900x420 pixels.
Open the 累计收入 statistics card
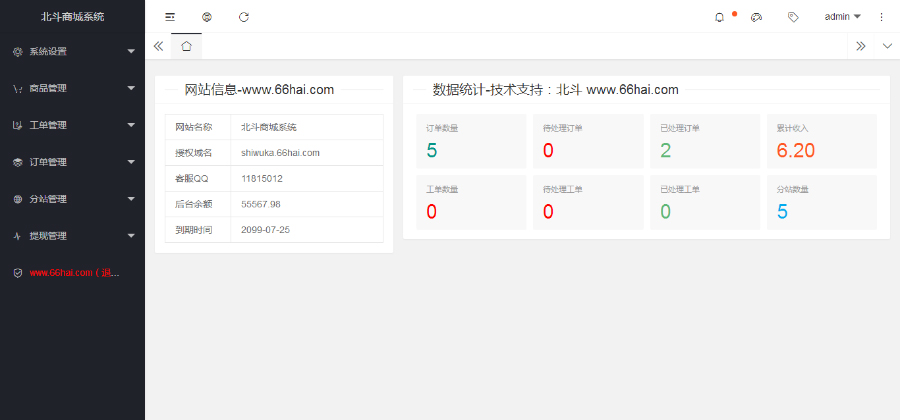(x=822, y=141)
